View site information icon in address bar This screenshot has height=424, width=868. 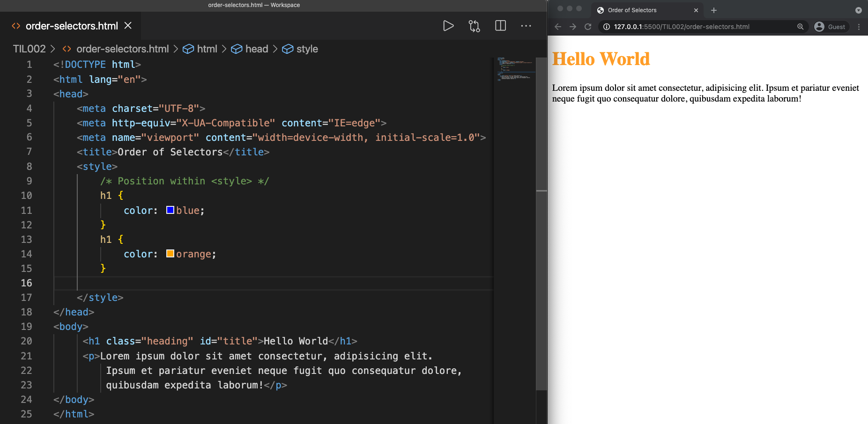[x=607, y=27]
